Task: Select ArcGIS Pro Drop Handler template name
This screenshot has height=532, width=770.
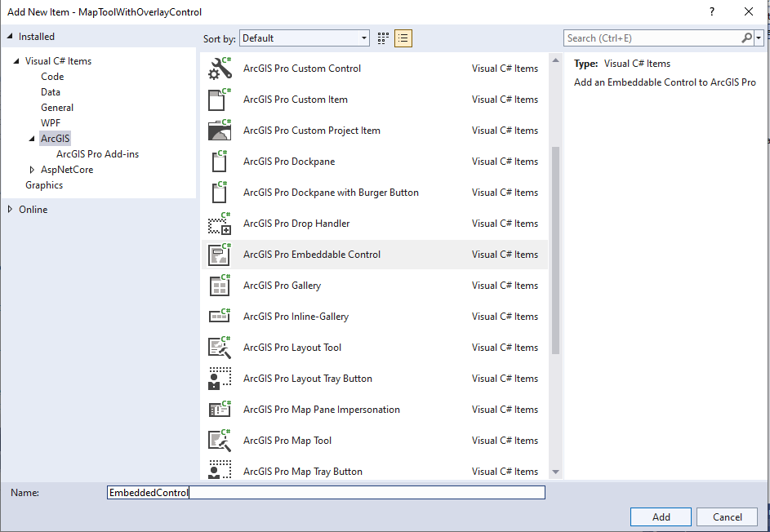Action: [296, 224]
